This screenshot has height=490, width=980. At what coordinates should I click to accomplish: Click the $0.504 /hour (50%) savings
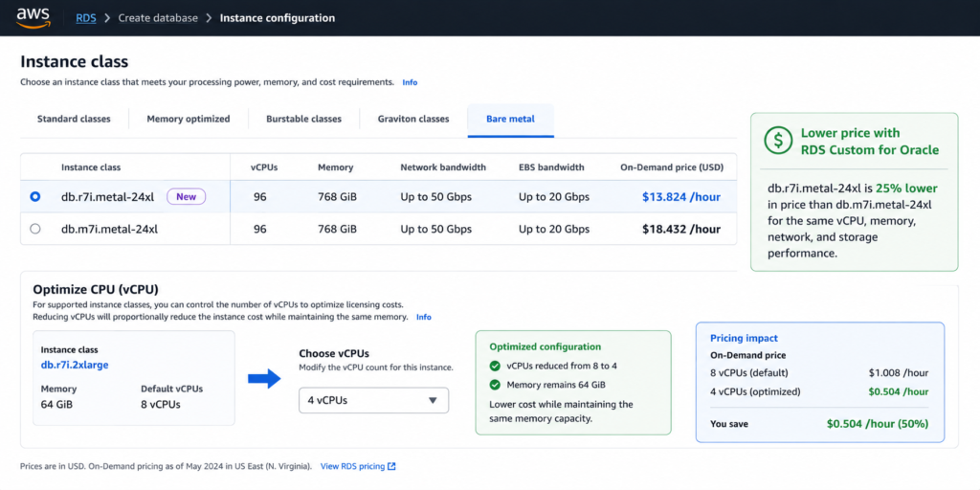(x=878, y=424)
